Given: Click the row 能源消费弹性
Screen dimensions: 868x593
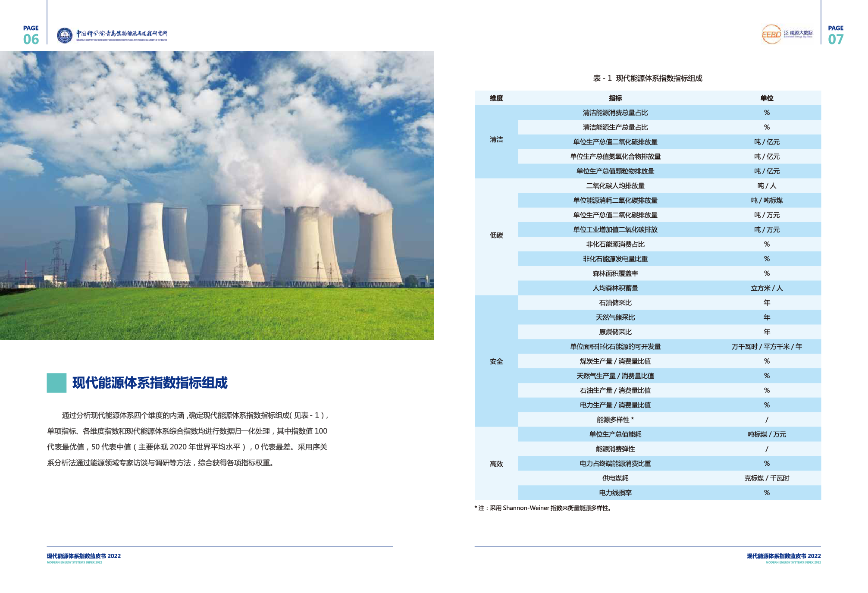Looking at the screenshot, I should coord(669,449).
